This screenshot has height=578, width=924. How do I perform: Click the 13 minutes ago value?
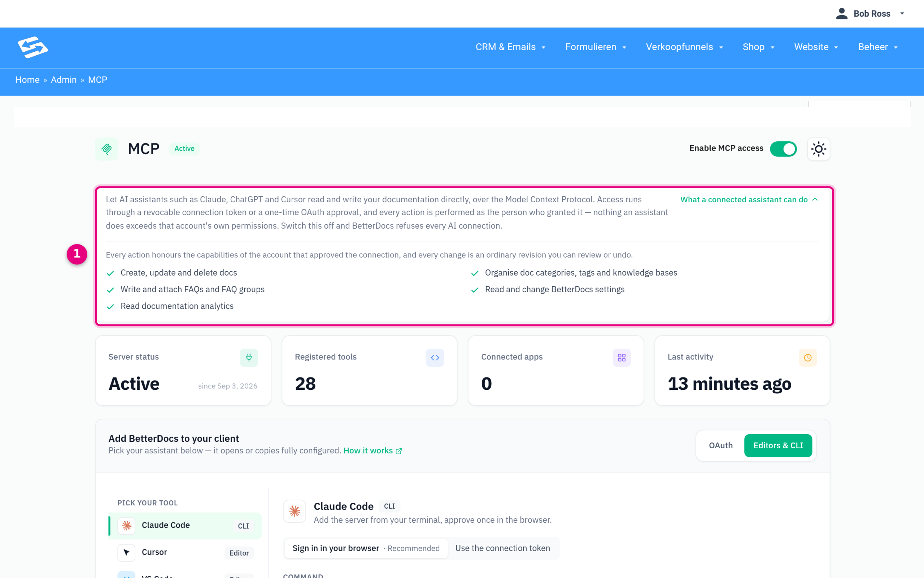[x=729, y=384]
